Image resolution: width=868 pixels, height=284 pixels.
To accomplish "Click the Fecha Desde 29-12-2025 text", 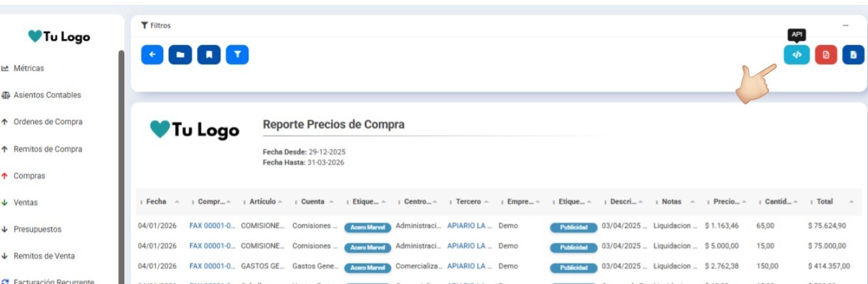I will click(304, 151).
